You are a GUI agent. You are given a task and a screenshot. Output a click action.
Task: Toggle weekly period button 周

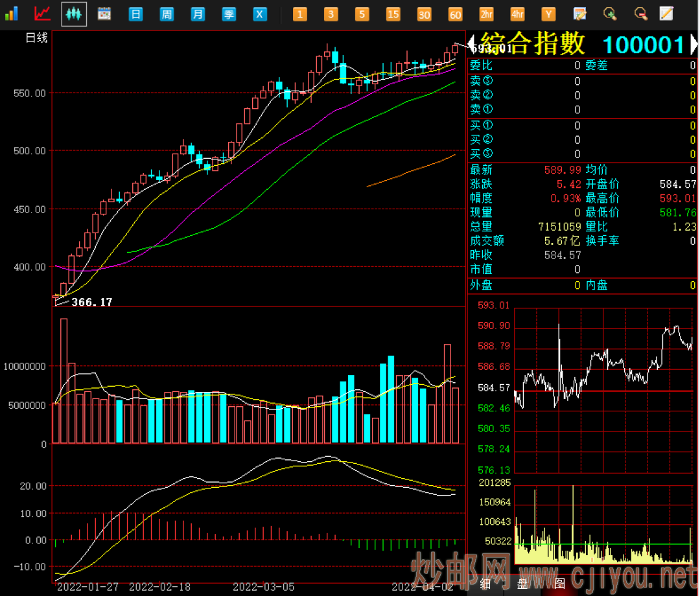click(167, 14)
